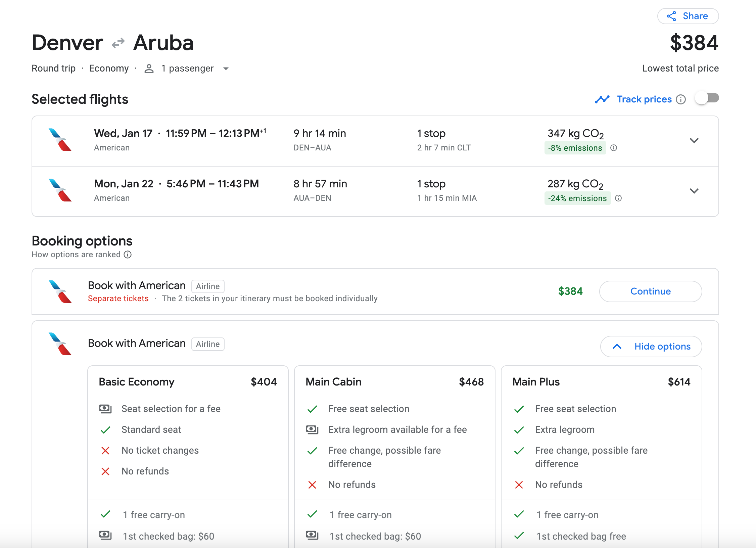Click the Track prices chart icon
This screenshot has height=548, width=756.
click(x=602, y=99)
